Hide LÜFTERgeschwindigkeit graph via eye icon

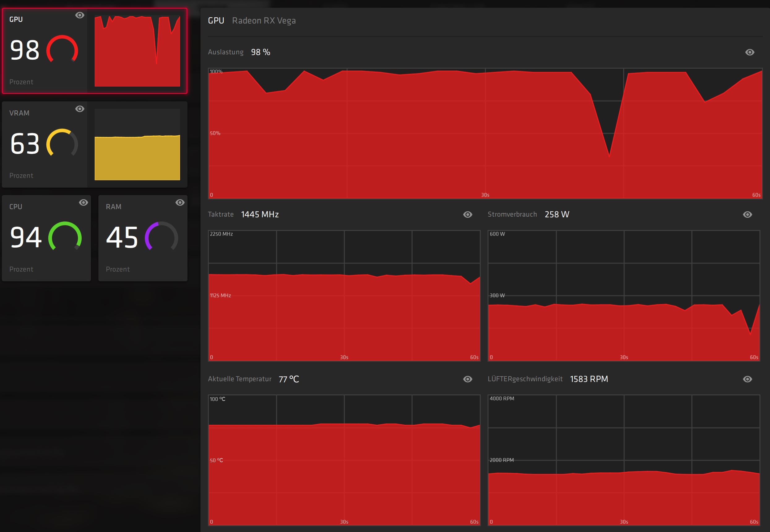coord(747,379)
